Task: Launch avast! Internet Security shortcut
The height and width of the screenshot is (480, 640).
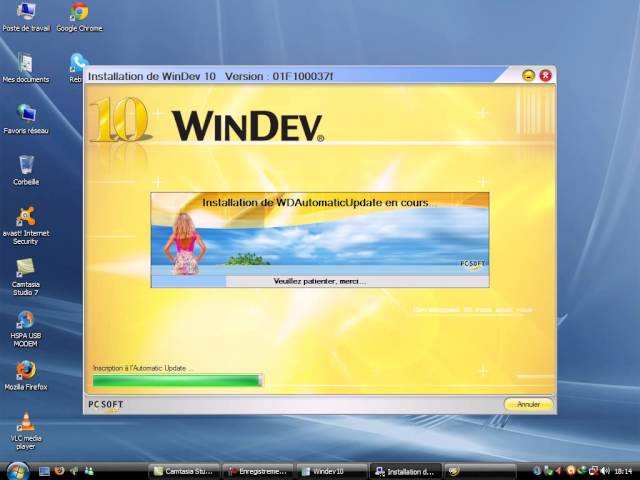Action: tap(26, 226)
